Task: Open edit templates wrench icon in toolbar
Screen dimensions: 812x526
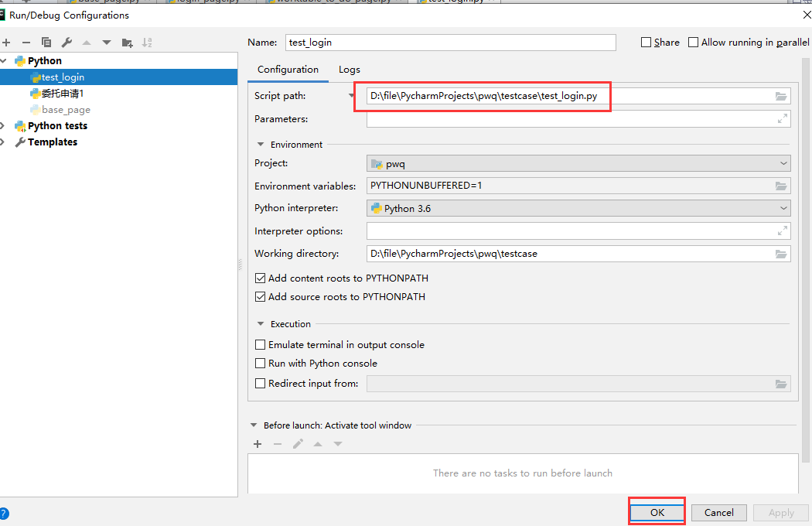Action: [67, 43]
